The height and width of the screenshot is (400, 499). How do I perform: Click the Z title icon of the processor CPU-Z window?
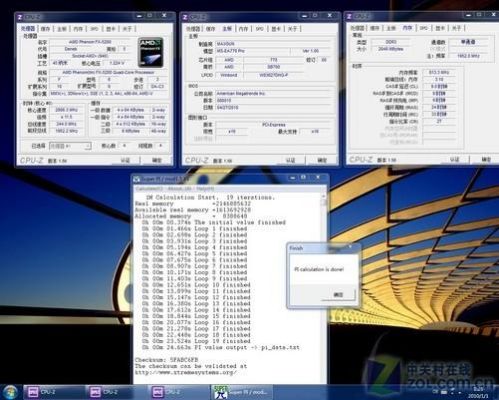[x=20, y=17]
